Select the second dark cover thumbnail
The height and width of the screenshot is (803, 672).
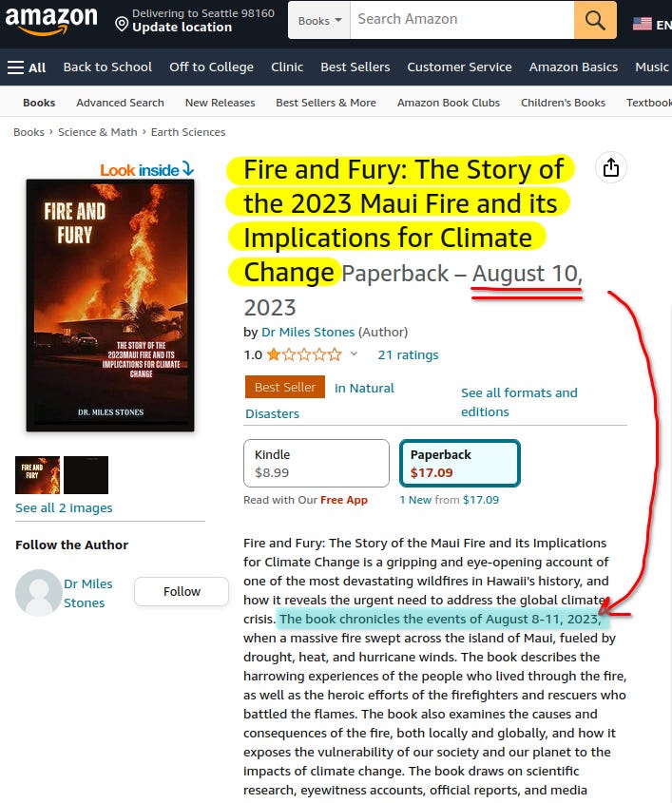pos(86,475)
